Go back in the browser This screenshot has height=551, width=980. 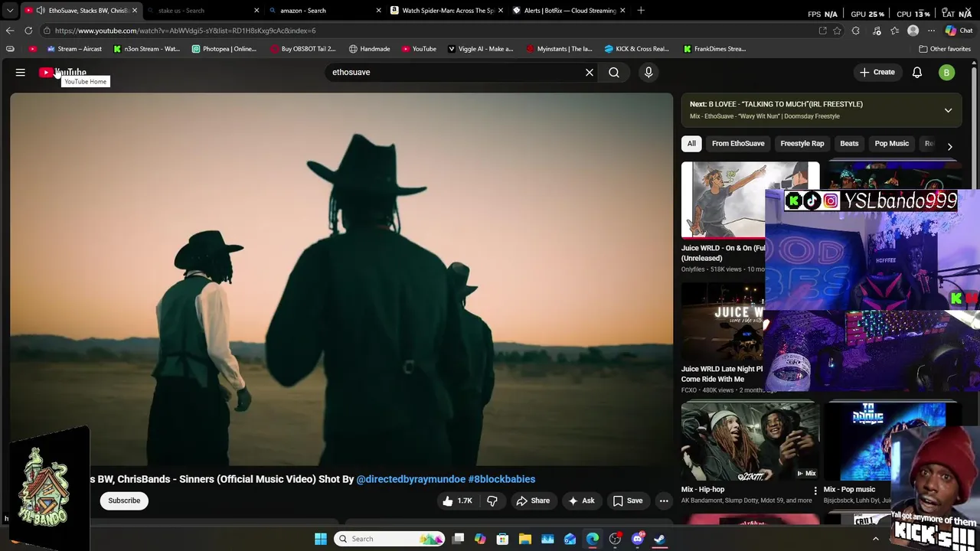click(x=10, y=31)
